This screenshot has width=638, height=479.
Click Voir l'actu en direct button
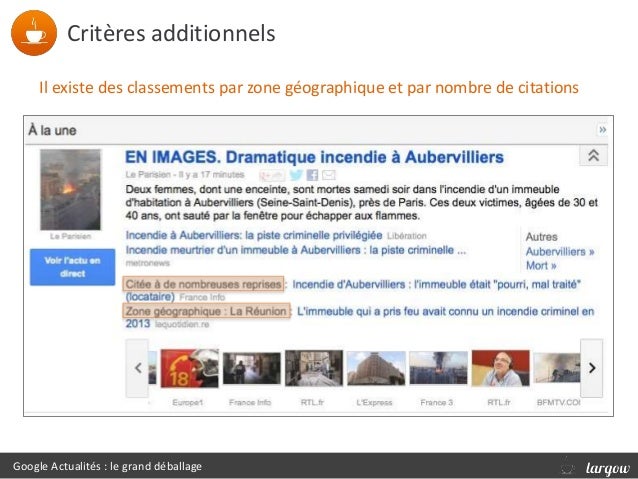coord(72,267)
